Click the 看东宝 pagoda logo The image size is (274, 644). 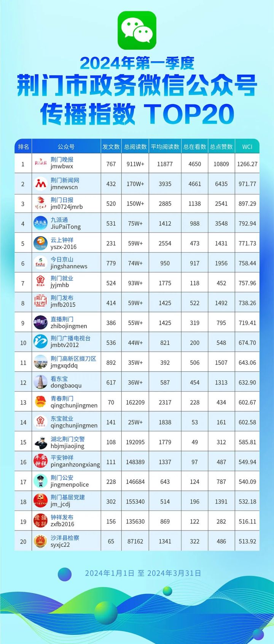[x=41, y=382]
